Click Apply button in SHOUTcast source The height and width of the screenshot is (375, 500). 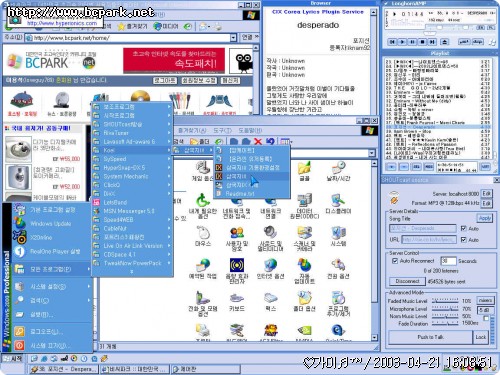(x=485, y=218)
